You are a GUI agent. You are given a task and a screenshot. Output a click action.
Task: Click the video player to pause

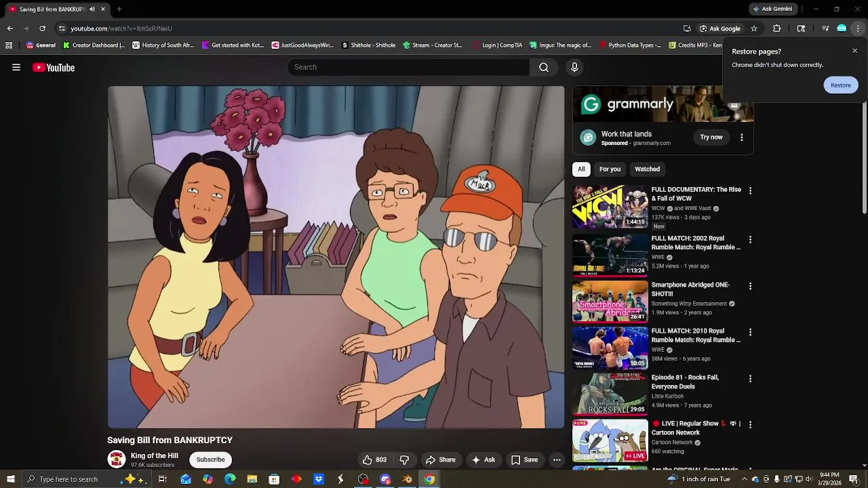click(336, 257)
